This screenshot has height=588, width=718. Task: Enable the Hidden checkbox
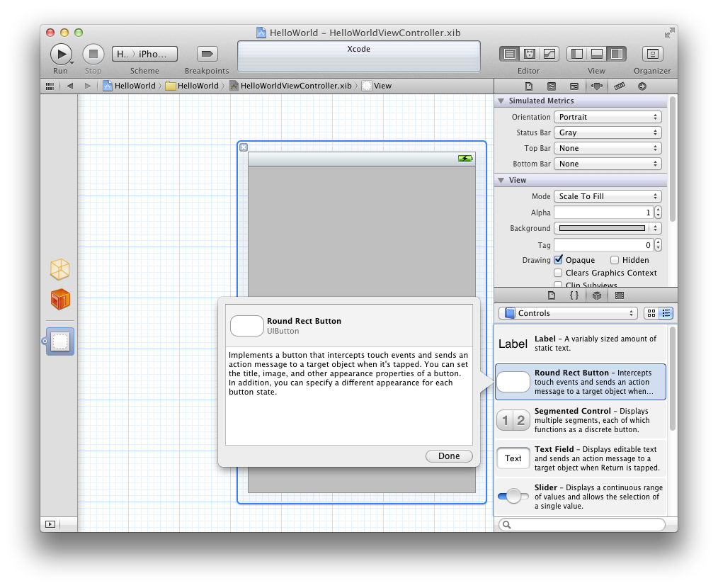[x=615, y=259]
